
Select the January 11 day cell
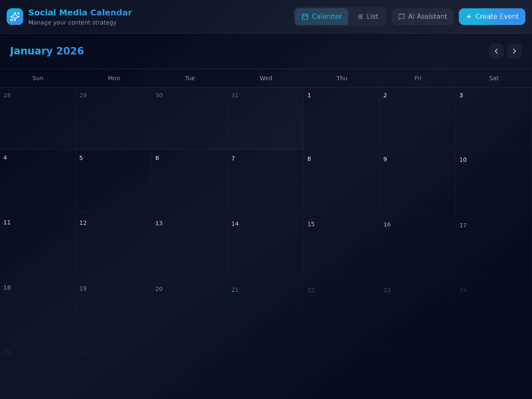tap(38, 246)
